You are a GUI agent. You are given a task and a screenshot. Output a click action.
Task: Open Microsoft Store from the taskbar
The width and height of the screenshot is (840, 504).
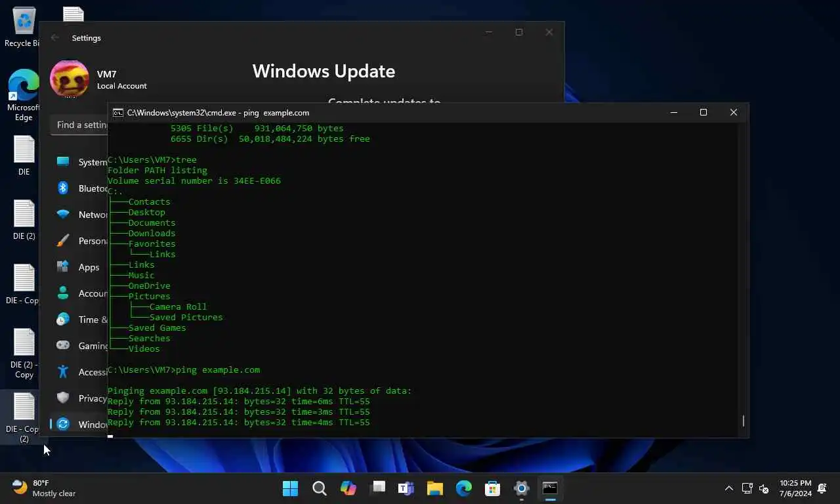click(x=493, y=488)
